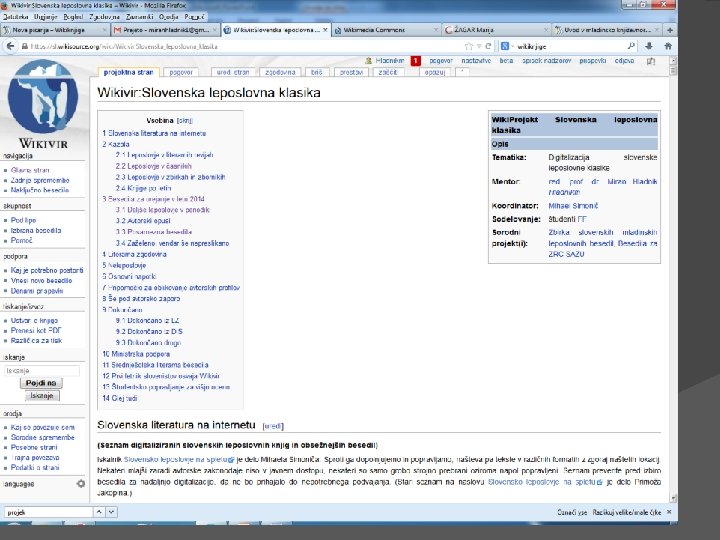This screenshot has height=540, width=720.
Task: Switch to the ŽAGAR Marja tab
Action: click(496, 30)
